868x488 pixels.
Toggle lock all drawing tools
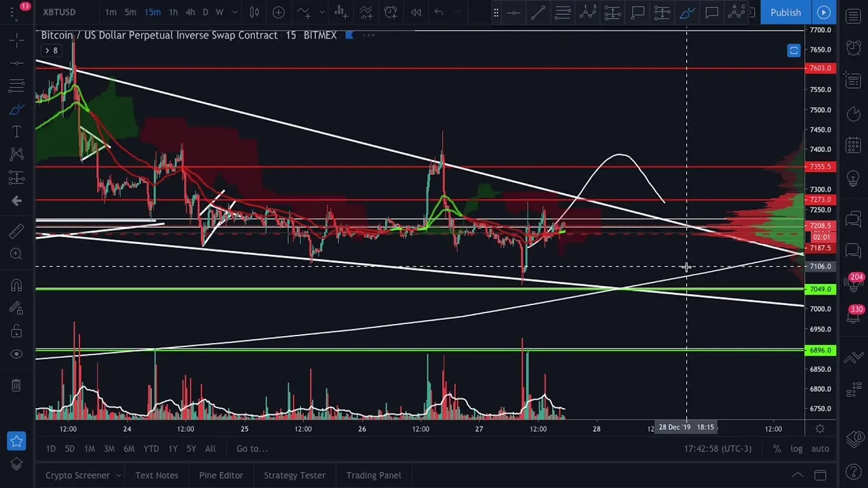tap(17, 331)
